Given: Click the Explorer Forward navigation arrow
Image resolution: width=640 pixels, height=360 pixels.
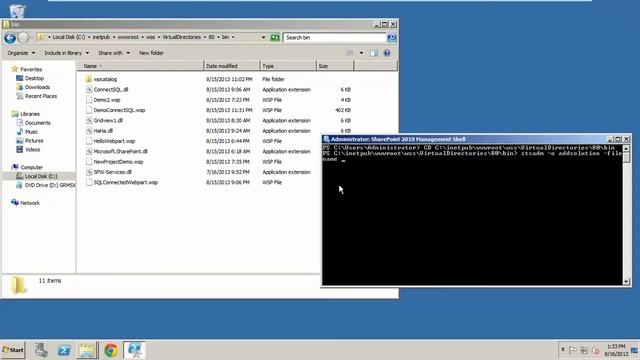Looking at the screenshot, I should (24, 38).
